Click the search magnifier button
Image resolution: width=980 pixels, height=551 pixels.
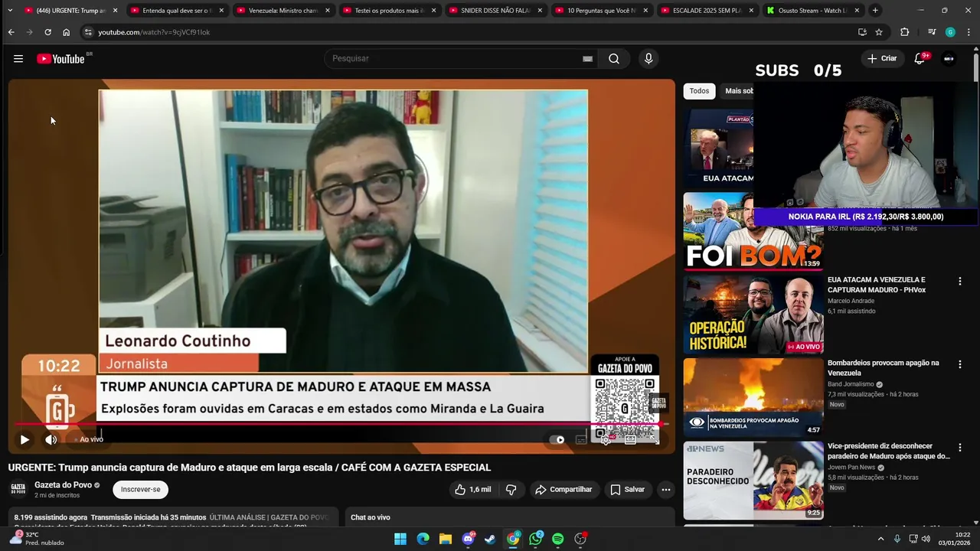coord(614,59)
